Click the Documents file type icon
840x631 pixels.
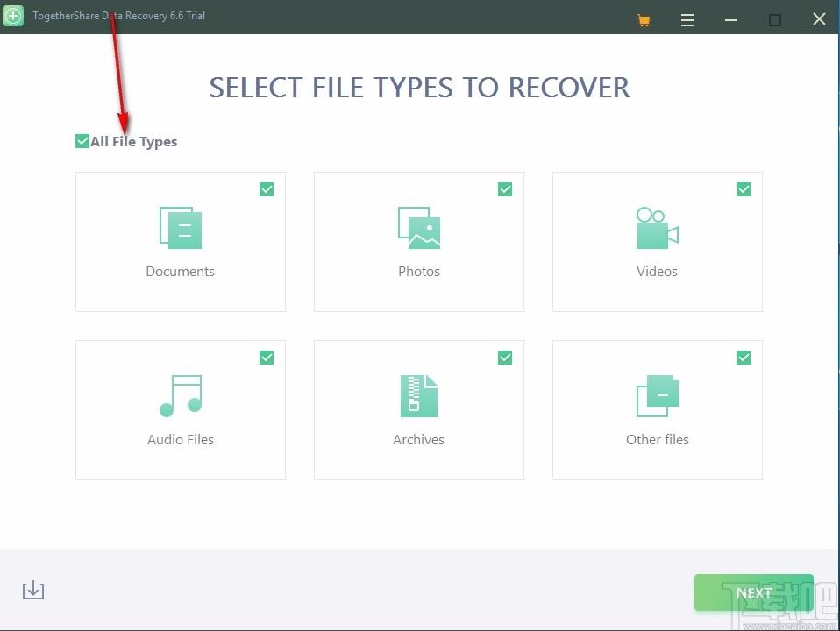181,228
